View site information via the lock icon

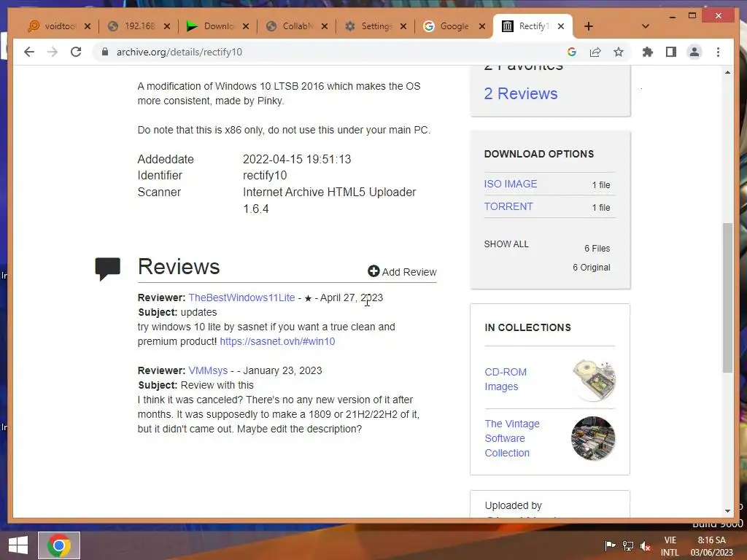point(105,52)
